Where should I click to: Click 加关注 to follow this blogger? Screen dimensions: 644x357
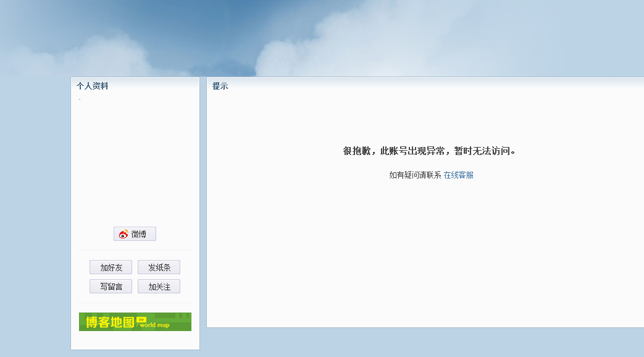159,286
